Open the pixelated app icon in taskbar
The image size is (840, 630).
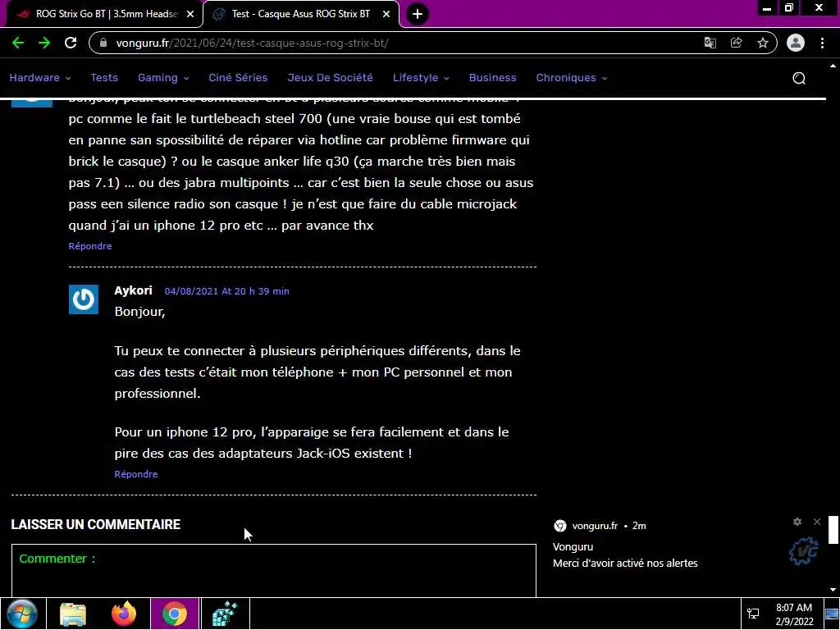pyautogui.click(x=225, y=614)
